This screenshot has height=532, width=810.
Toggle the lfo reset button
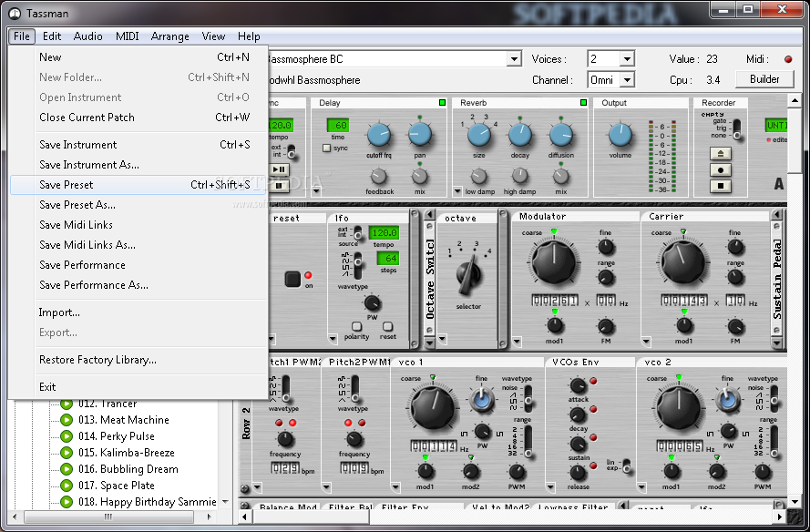[387, 327]
